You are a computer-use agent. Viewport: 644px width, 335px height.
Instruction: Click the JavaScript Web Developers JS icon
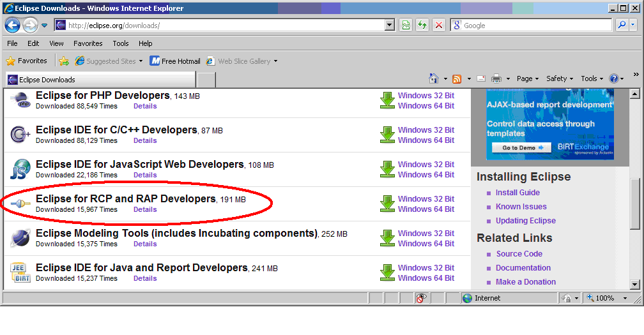(20, 169)
